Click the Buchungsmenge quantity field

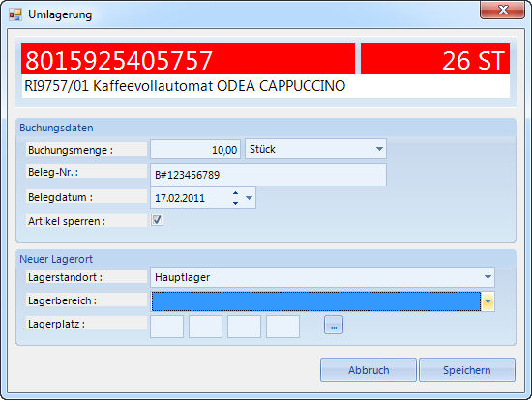coord(195,149)
